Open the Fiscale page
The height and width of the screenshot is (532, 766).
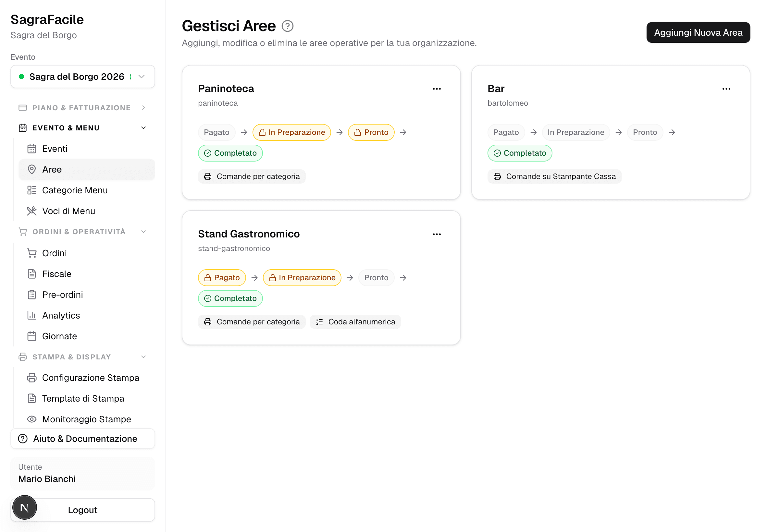point(87,274)
